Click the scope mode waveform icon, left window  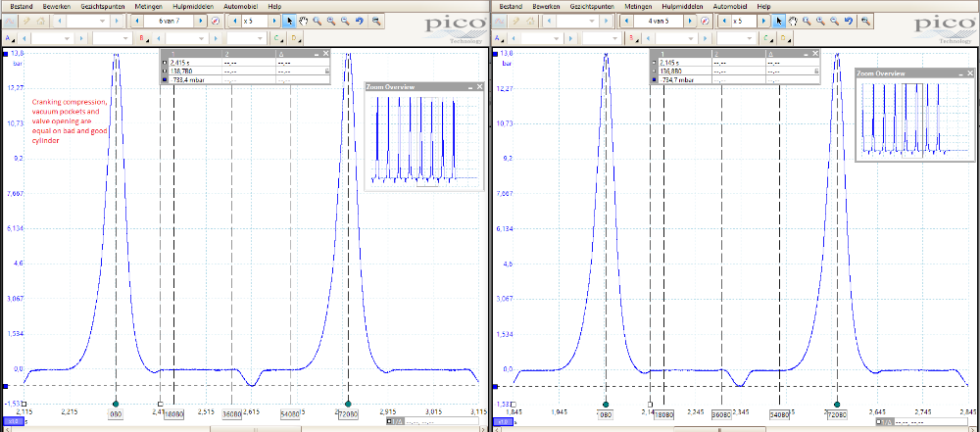pos(10,21)
